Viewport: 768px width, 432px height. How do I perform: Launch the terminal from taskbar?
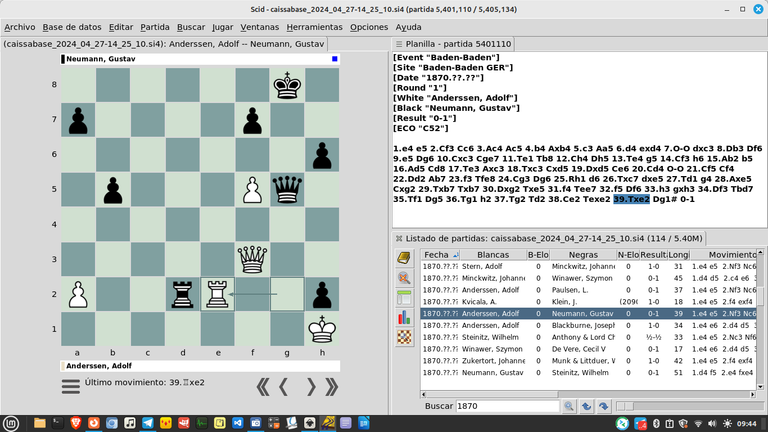[x=58, y=423]
